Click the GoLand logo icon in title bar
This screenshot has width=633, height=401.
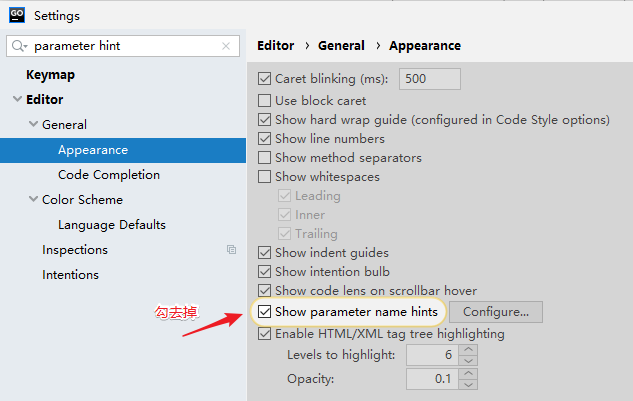pos(16,15)
